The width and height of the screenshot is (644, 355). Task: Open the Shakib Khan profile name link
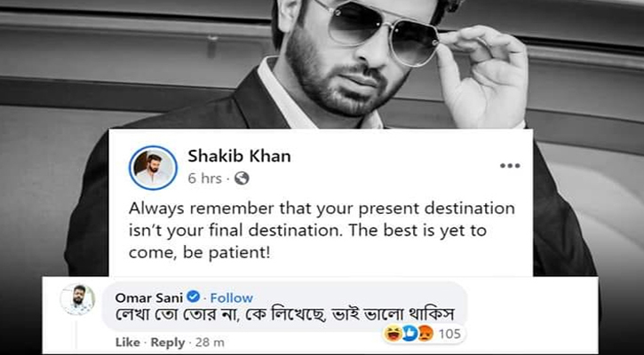pos(239,156)
